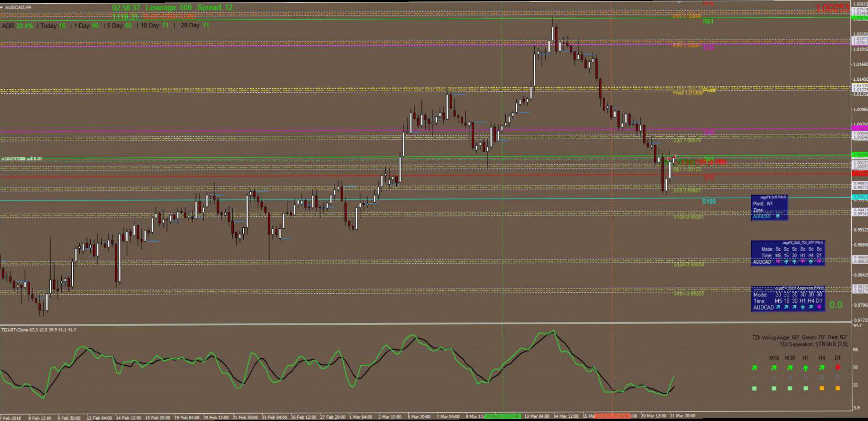The image size is (868, 421).
Task: Click the magenta D1 down arrow in Angleator box
Action: point(819,307)
